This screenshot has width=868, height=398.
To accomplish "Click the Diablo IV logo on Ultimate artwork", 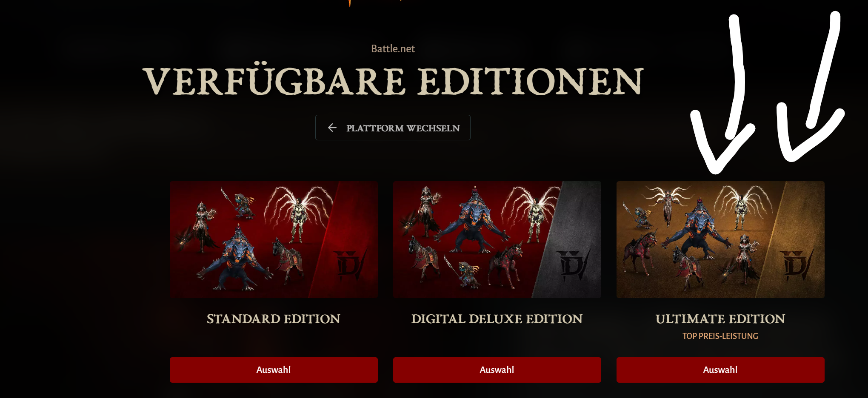I will pos(797,265).
